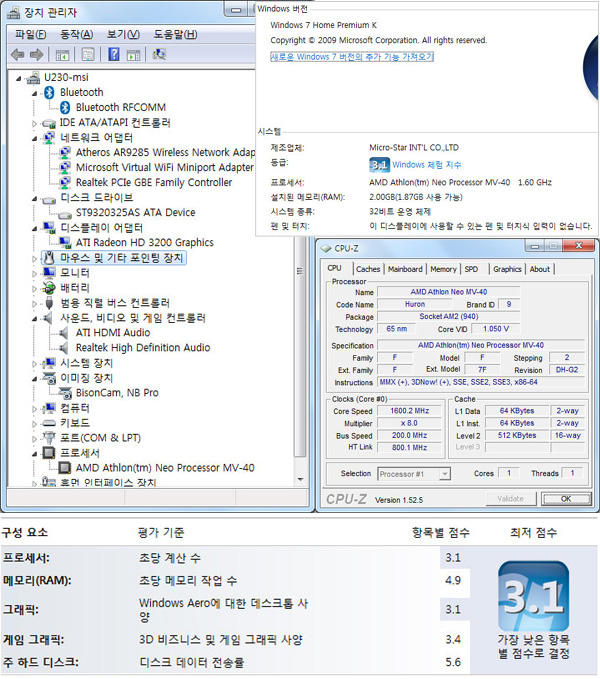
Task: Switch to the Mainboard tab in CPU-Z
Action: [x=405, y=269]
